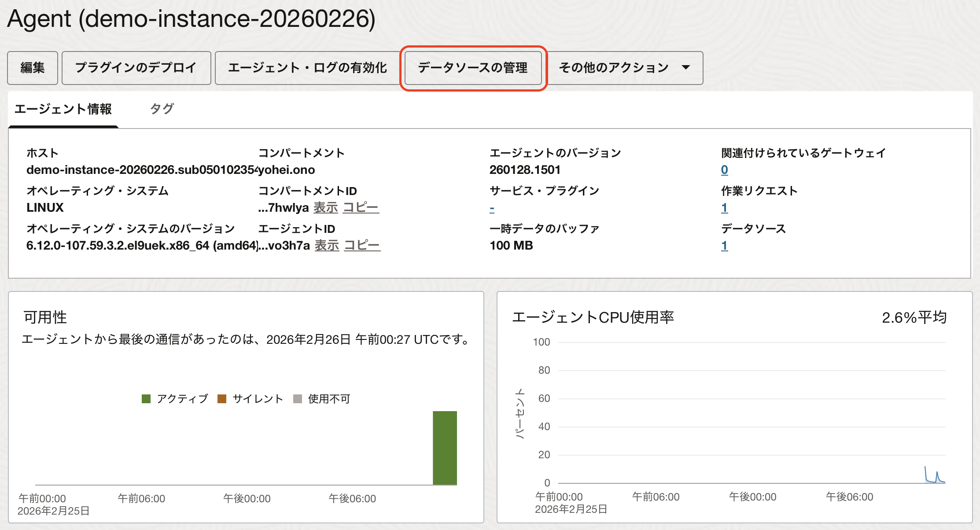This screenshot has height=530, width=980.
Task: Show the full コンパートメントID
Action: tap(325, 207)
